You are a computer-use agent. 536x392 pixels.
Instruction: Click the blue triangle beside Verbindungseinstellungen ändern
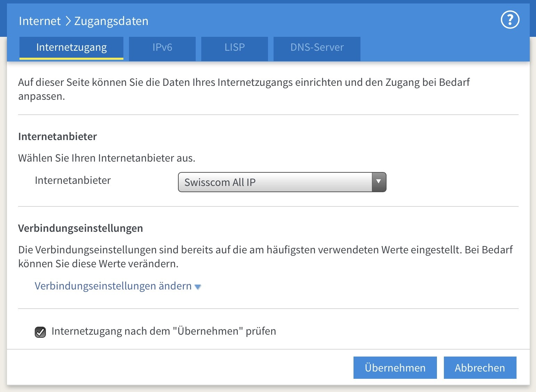198,287
